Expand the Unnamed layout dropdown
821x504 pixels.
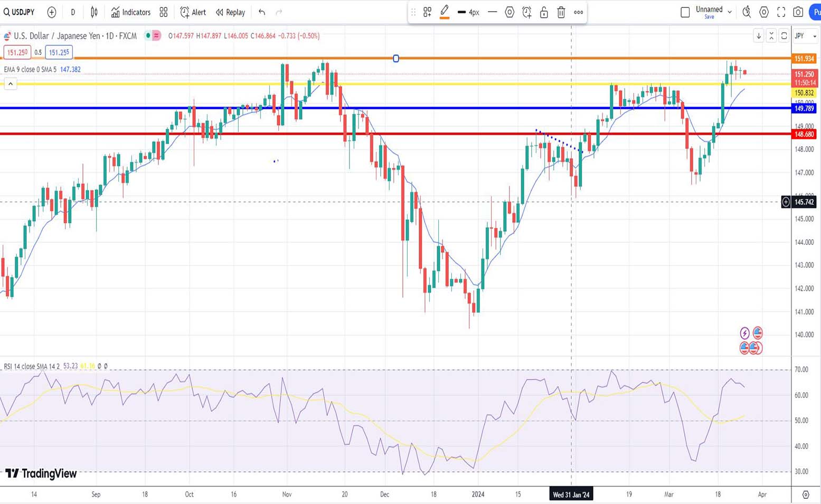pos(730,12)
